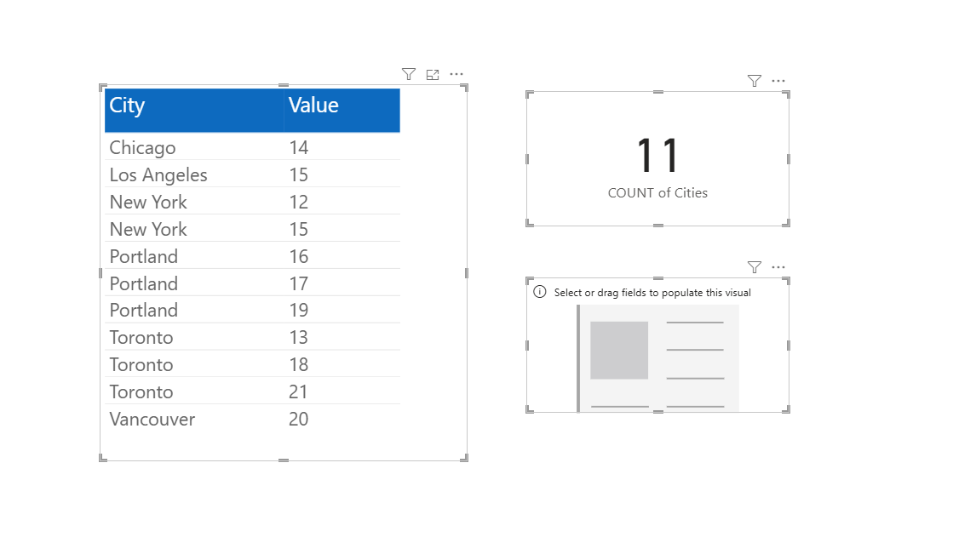Click the 'Select or drag fields' hint text
The height and width of the screenshot is (560, 953).
pyautogui.click(x=652, y=293)
